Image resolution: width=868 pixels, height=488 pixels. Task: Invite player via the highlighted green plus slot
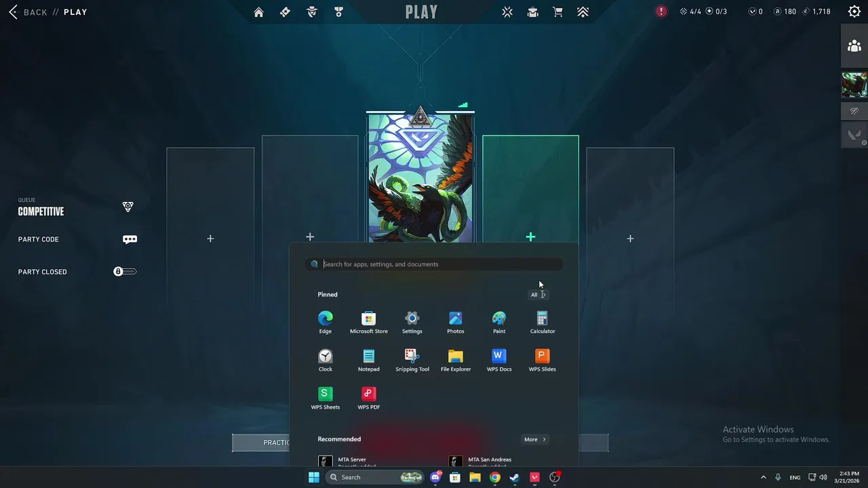click(530, 237)
